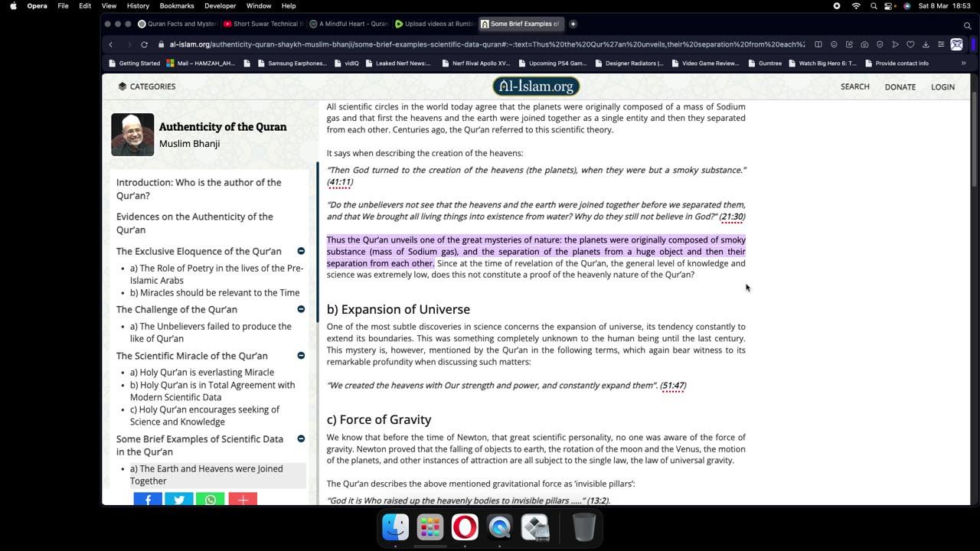Collapse Some Brief Examples of Scientific Data section

pos(301,439)
